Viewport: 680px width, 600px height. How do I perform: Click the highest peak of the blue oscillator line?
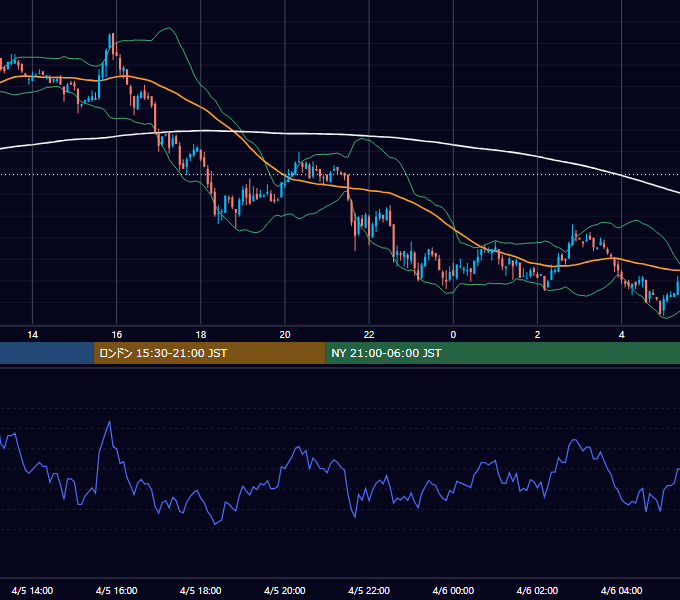tap(109, 422)
